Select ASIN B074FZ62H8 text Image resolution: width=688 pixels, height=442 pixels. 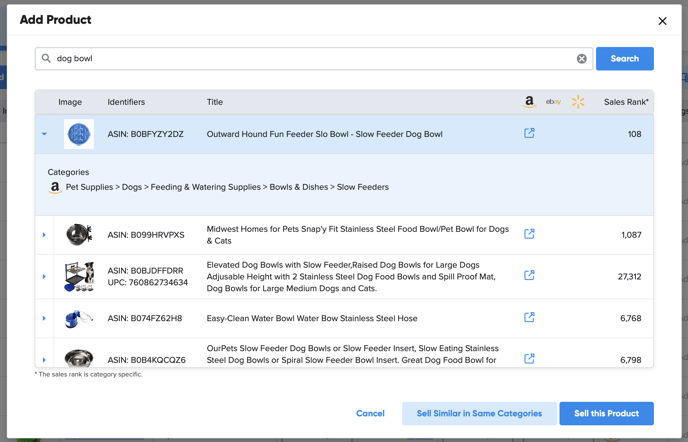click(144, 318)
